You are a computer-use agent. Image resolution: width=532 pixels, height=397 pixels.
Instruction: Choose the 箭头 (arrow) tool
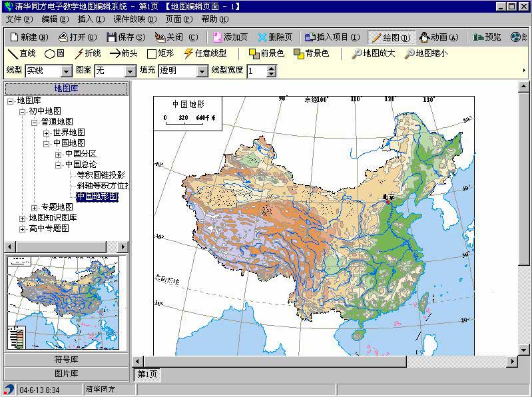[123, 54]
